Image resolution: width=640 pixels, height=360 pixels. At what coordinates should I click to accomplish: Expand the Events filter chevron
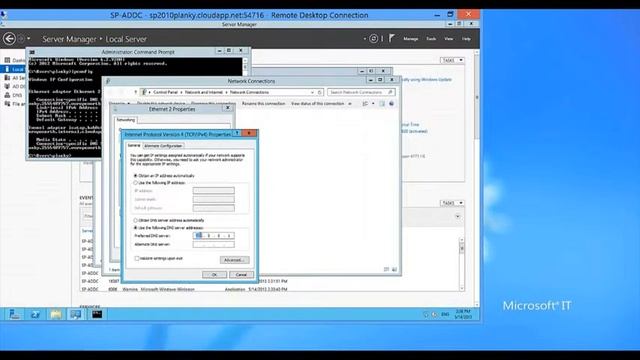(458, 216)
